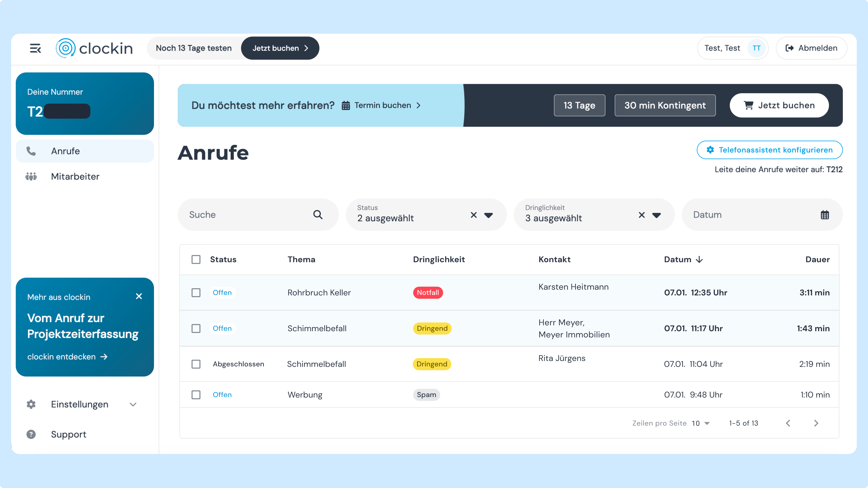The height and width of the screenshot is (488, 868).
Task: Open the Status filter dropdown
Action: (x=488, y=215)
